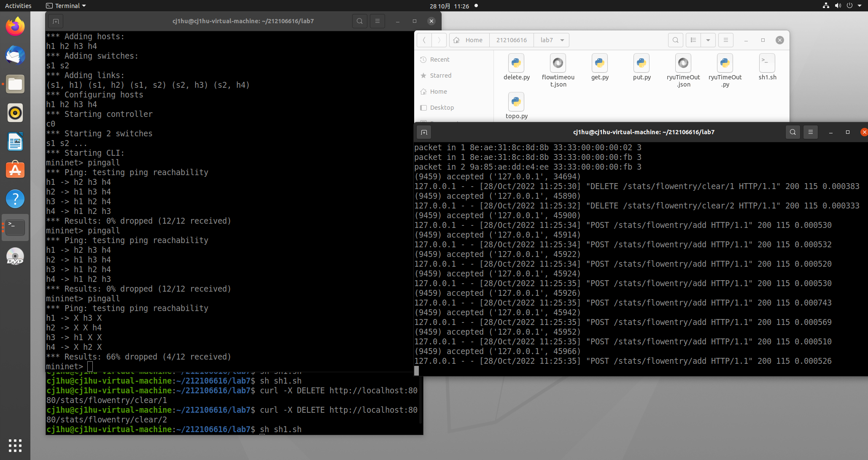Open Home in the Files sidebar

(x=454, y=92)
